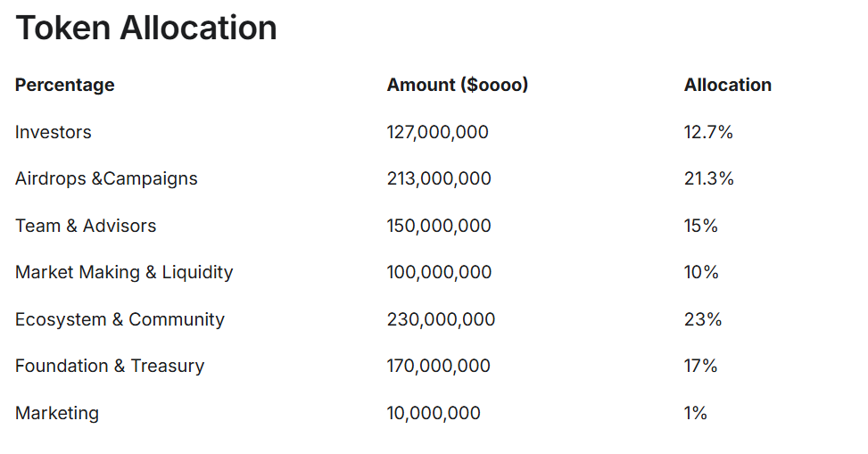Click the Ecosystem & Community row label
868x454 pixels.
coord(120,319)
